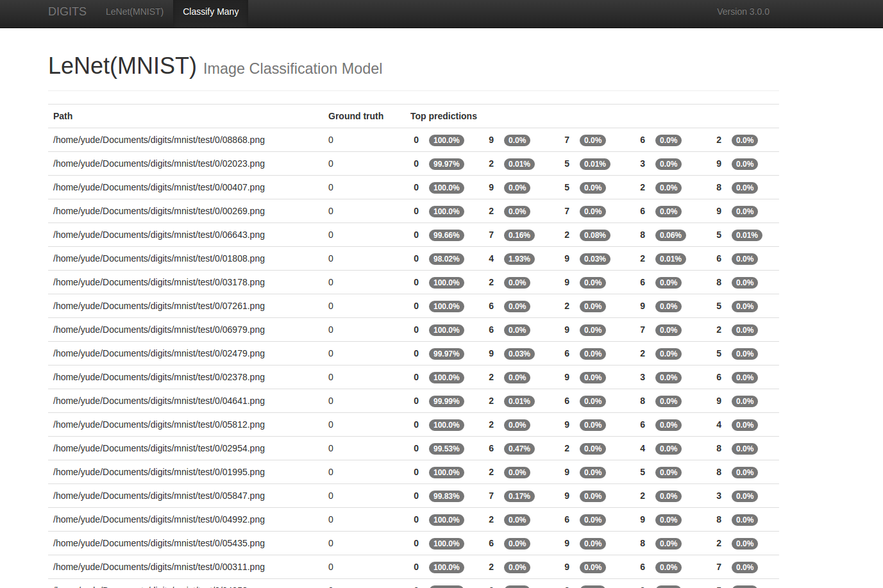The width and height of the screenshot is (883, 588).
Task: Click the 99.53% badge in 02954.png row
Action: [446, 449]
